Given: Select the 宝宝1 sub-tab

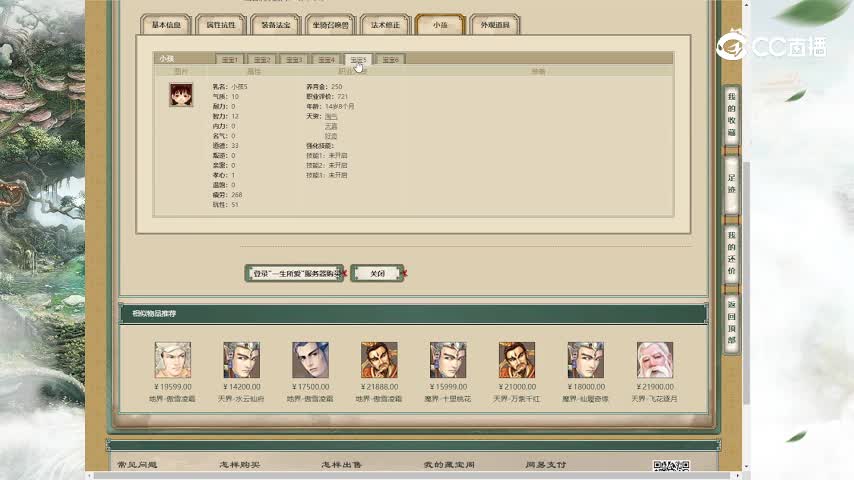Looking at the screenshot, I should (230, 59).
